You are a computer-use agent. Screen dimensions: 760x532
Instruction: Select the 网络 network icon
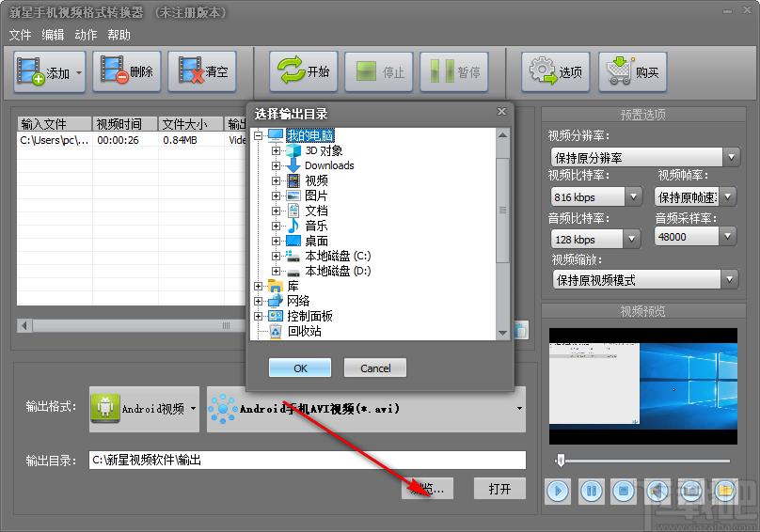[x=276, y=301]
